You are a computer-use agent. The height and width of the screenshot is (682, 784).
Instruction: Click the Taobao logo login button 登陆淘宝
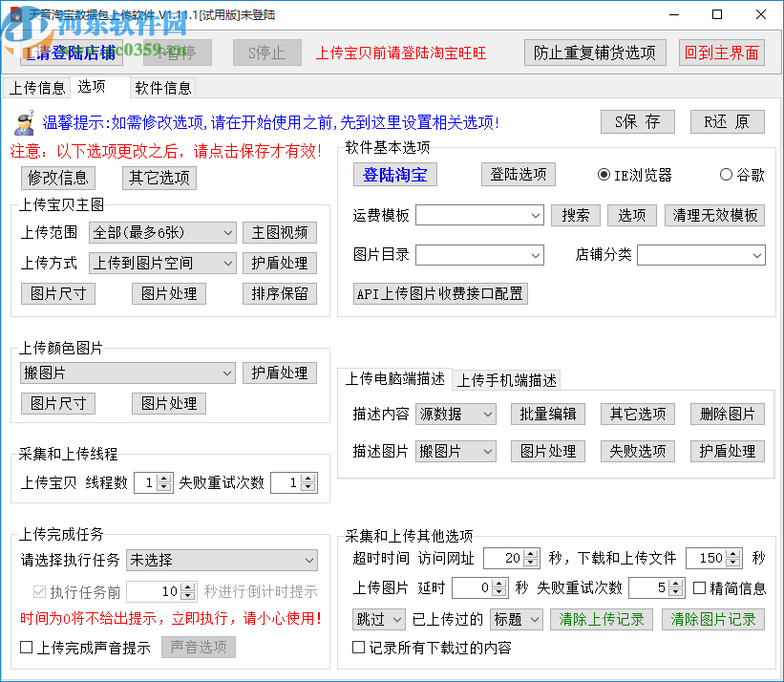(x=394, y=174)
